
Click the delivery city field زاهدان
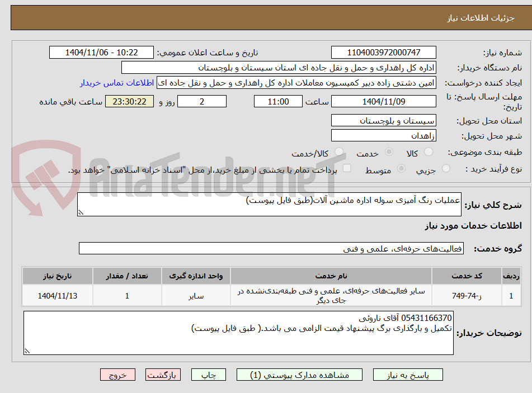tap(383, 136)
